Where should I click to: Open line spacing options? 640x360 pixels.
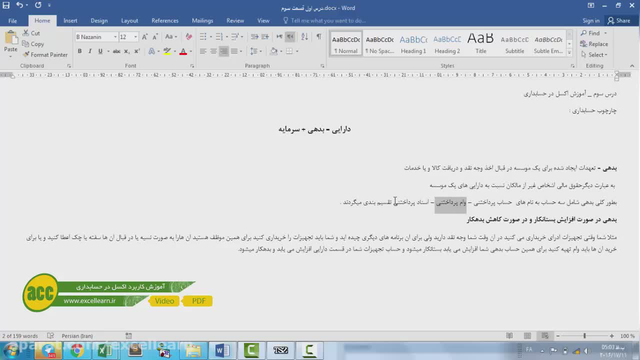pyautogui.click(x=256, y=51)
